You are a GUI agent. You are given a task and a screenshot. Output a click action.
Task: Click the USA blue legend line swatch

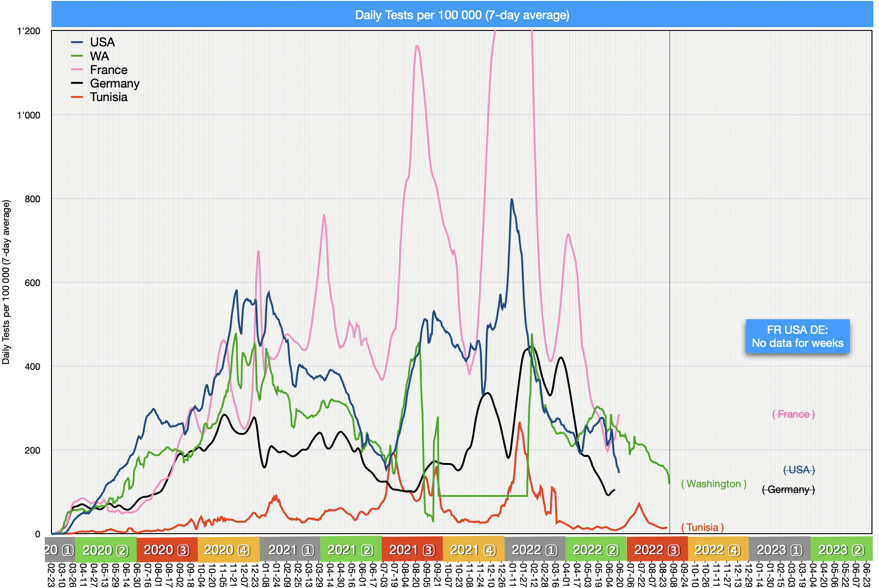coord(77,43)
